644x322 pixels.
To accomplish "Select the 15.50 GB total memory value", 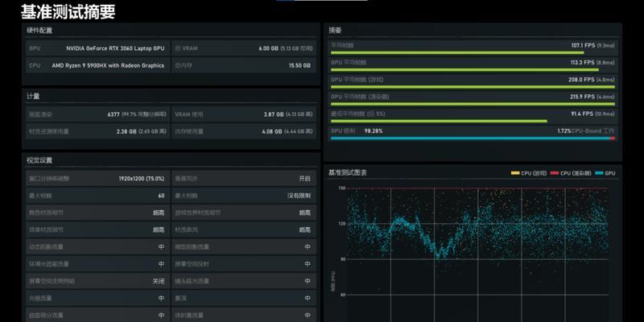I will [299, 65].
